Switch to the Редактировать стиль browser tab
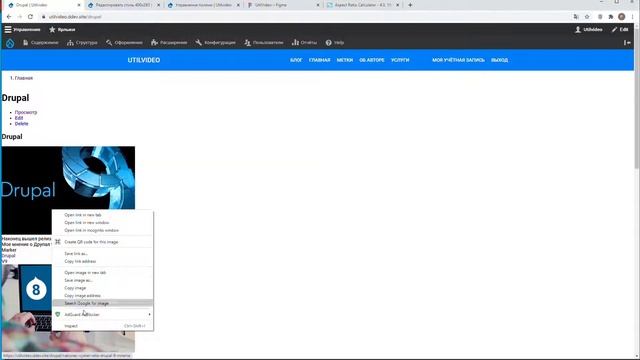640x360 pixels. (124, 5)
